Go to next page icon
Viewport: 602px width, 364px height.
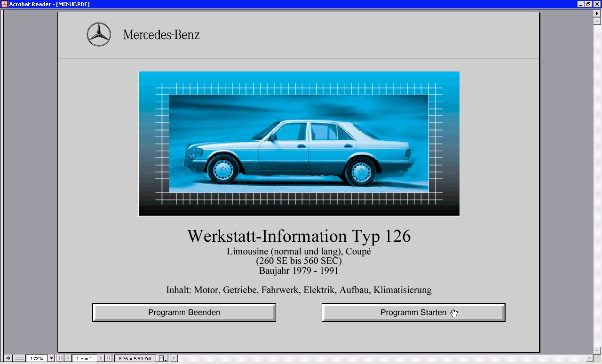101,358
